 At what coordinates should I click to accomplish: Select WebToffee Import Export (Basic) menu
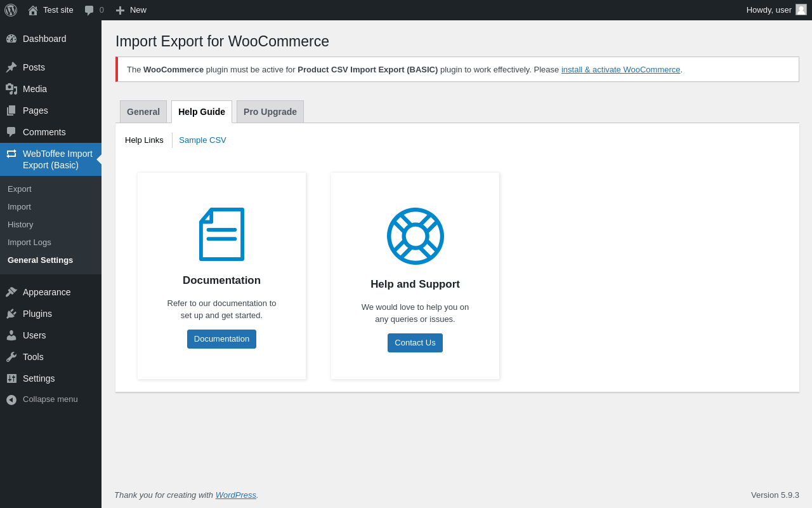coord(51,159)
